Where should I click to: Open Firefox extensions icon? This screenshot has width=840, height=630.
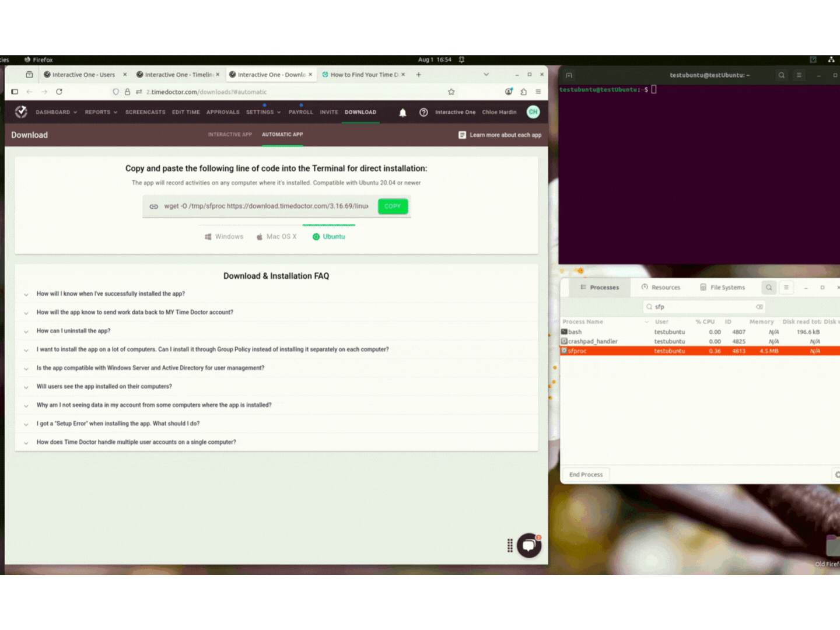524,92
